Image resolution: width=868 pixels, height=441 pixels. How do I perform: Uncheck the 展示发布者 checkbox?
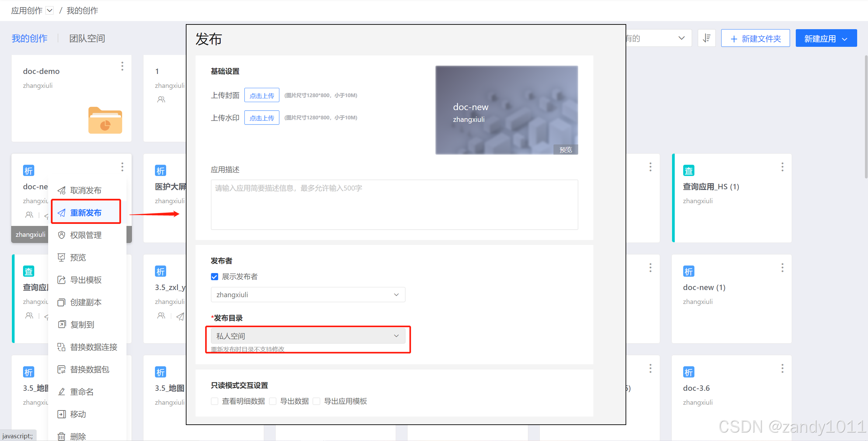pyautogui.click(x=215, y=277)
